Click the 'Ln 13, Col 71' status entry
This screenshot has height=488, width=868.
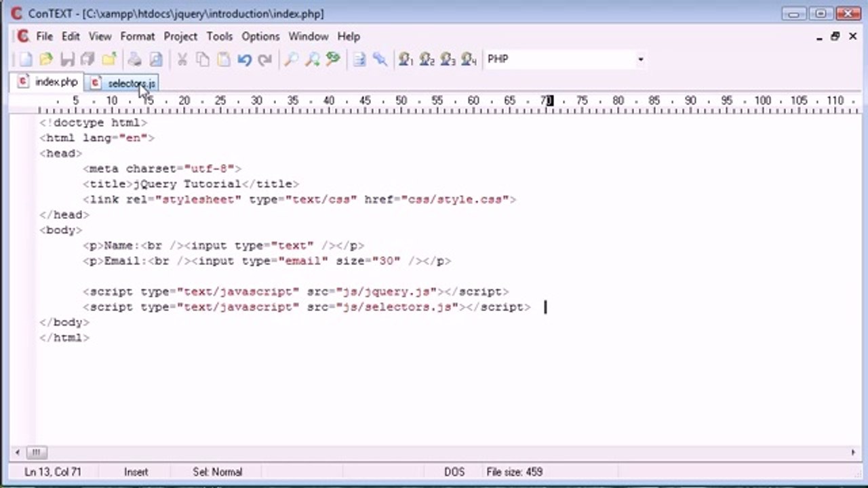[x=53, y=472]
